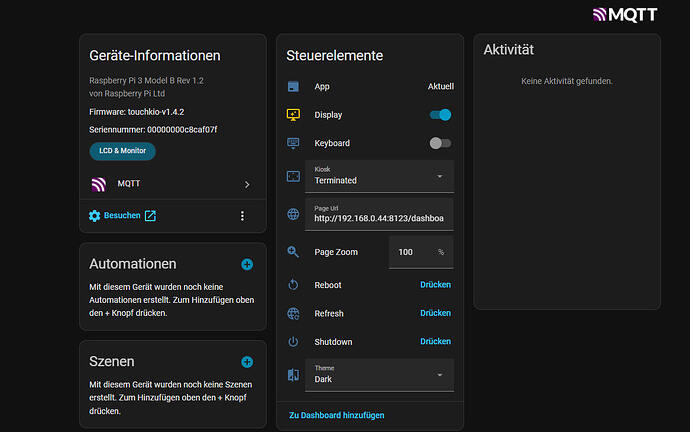
Task: Click the Besuchen link
Action: [122, 216]
